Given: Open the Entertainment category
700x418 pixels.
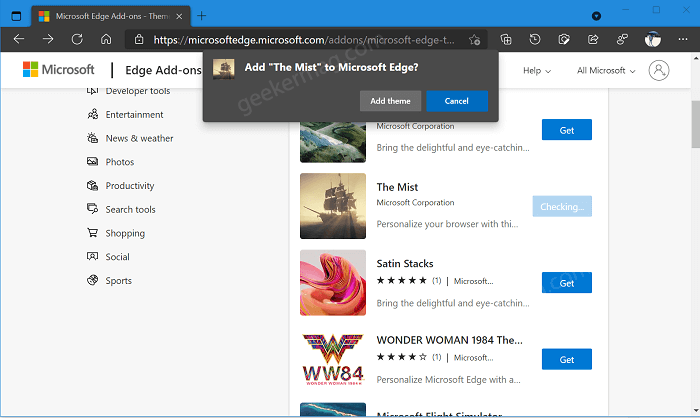Looking at the screenshot, I should [134, 114].
